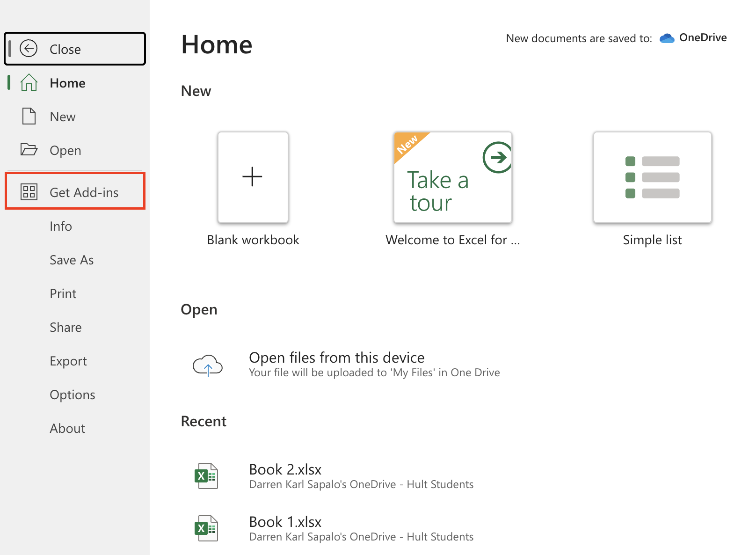The height and width of the screenshot is (555, 756).
Task: Click Open files from this device
Action: pos(336,358)
